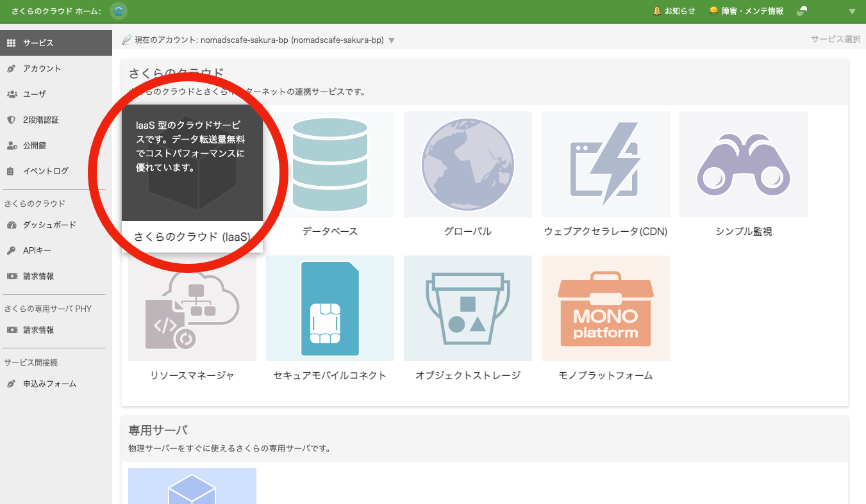This screenshot has width=866, height=504.
Task: Open the お知らせ notifications link
Action: pos(679,11)
